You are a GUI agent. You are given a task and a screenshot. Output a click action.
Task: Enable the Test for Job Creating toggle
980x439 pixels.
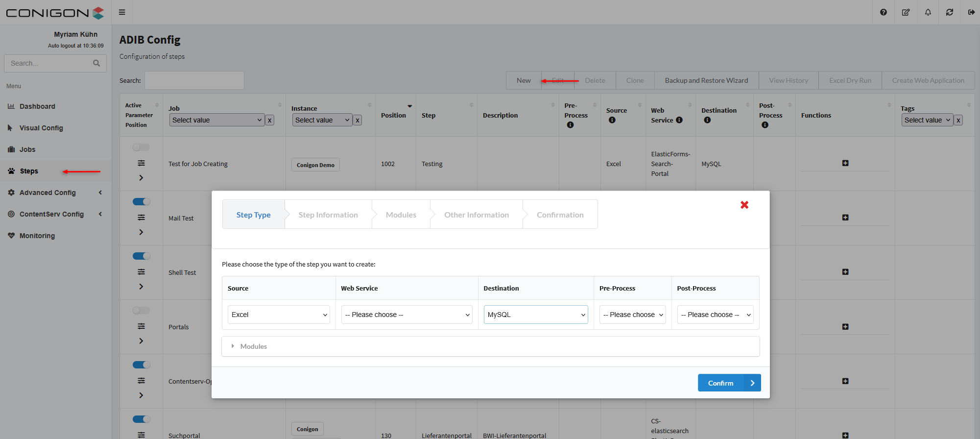click(141, 147)
